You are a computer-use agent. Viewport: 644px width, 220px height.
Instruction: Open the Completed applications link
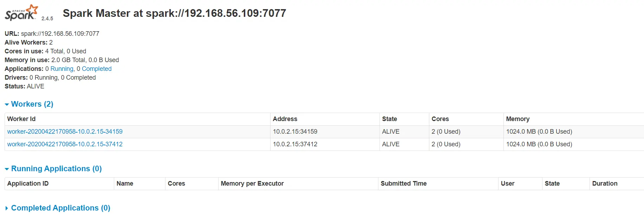click(97, 69)
